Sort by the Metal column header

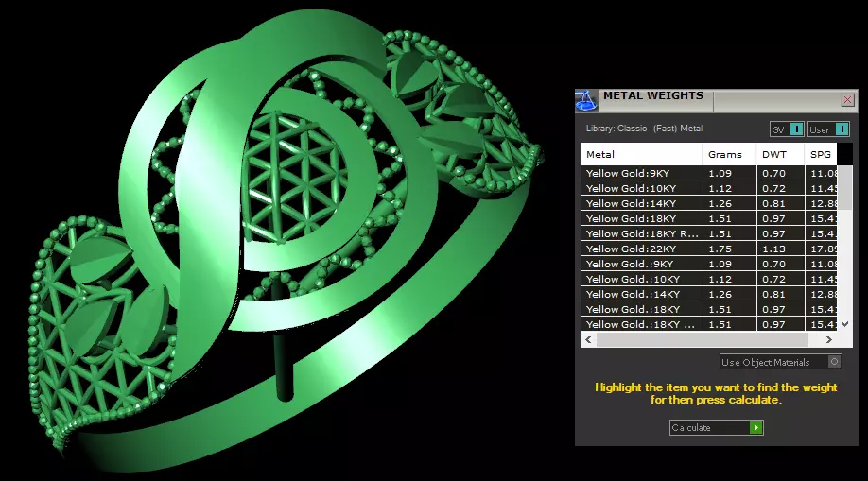tap(641, 154)
